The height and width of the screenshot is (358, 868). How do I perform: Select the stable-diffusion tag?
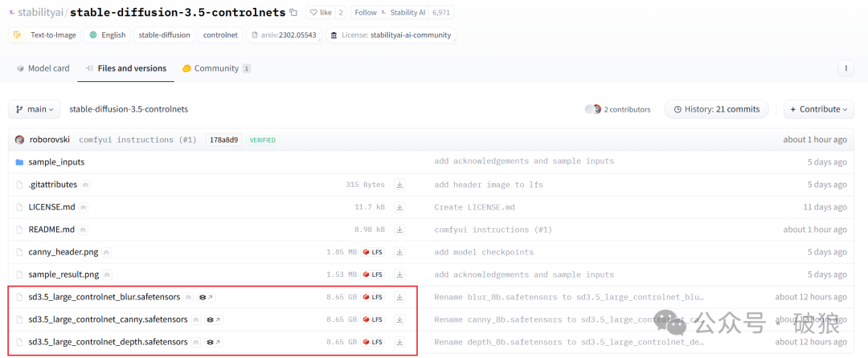pyautogui.click(x=165, y=35)
